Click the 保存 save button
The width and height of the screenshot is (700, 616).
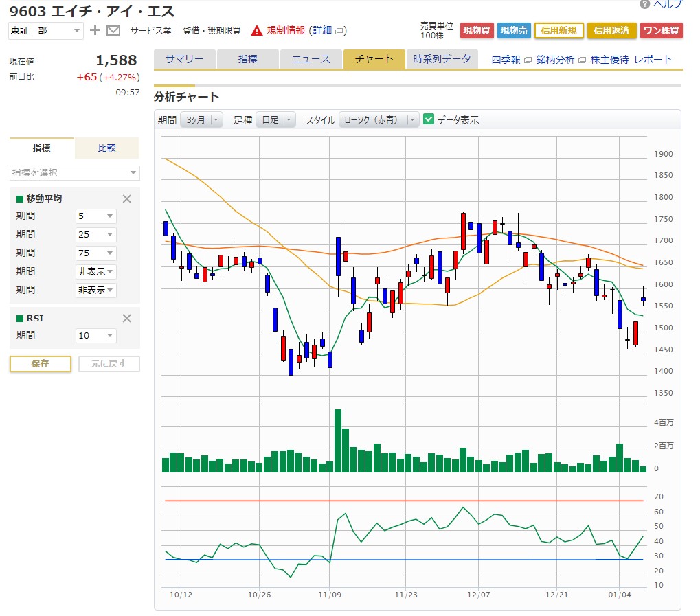point(40,364)
